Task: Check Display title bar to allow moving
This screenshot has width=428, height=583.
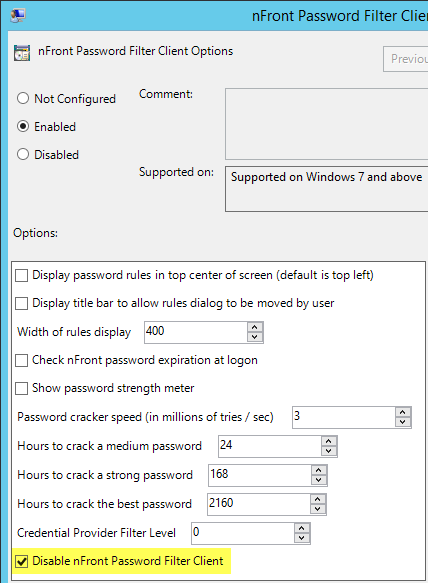Action: pyautogui.click(x=22, y=303)
